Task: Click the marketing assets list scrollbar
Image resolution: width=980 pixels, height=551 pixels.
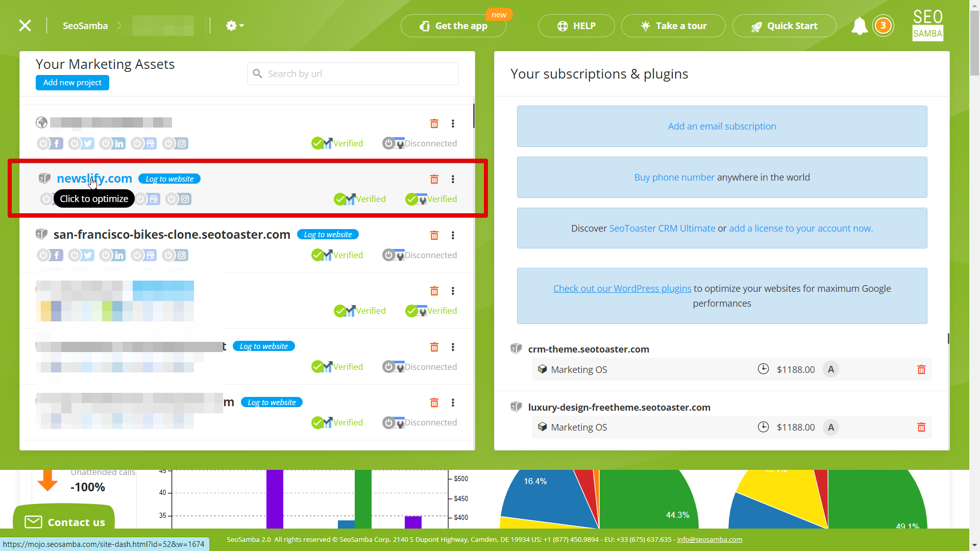Action: 474,116
